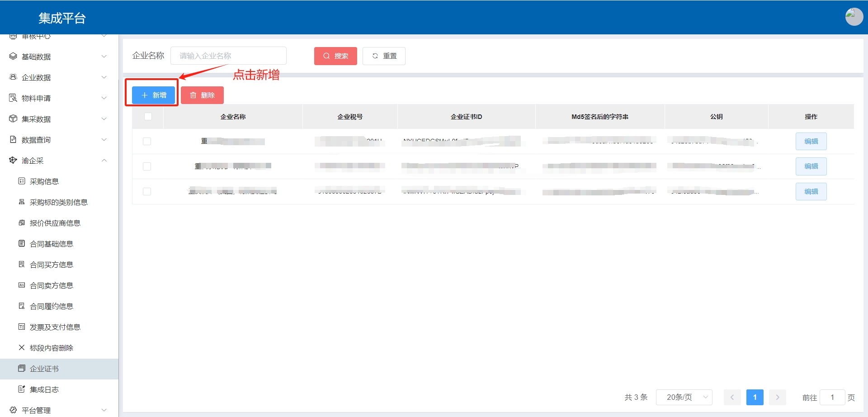This screenshot has width=868, height=417.
Task: Click 编辑 in the second table row
Action: tap(811, 166)
